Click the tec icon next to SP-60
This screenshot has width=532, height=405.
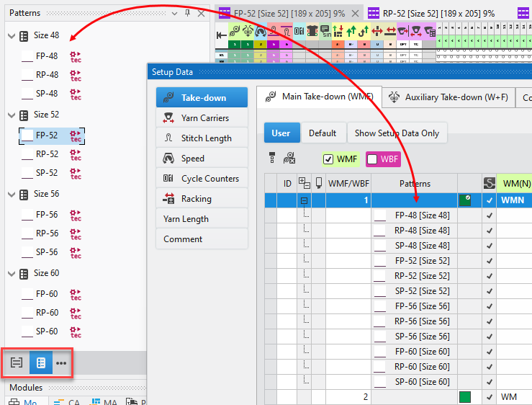(x=76, y=331)
